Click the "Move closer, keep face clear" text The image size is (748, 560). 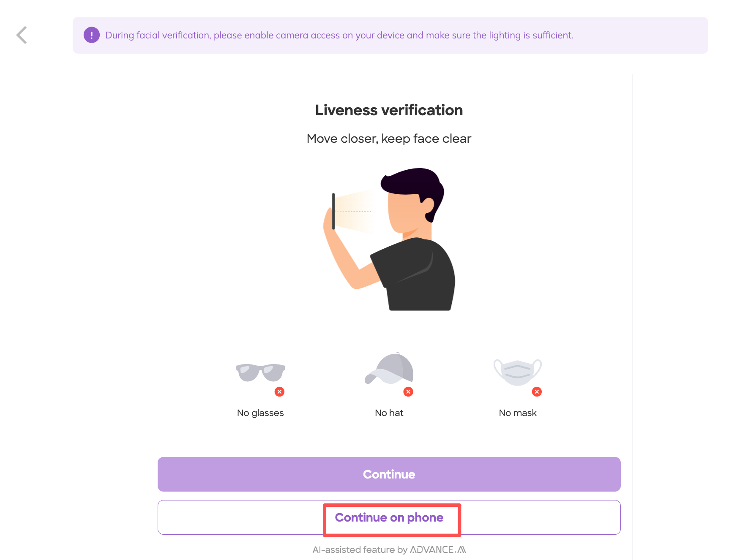click(389, 139)
